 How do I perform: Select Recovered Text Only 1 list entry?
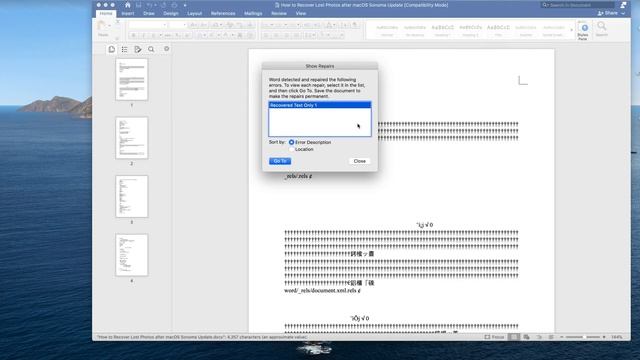point(320,105)
